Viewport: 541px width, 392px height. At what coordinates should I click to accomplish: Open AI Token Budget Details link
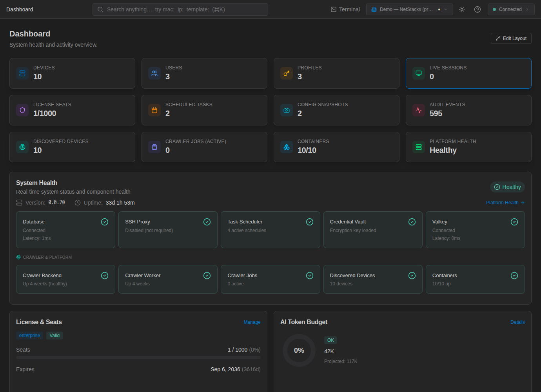click(x=517, y=322)
